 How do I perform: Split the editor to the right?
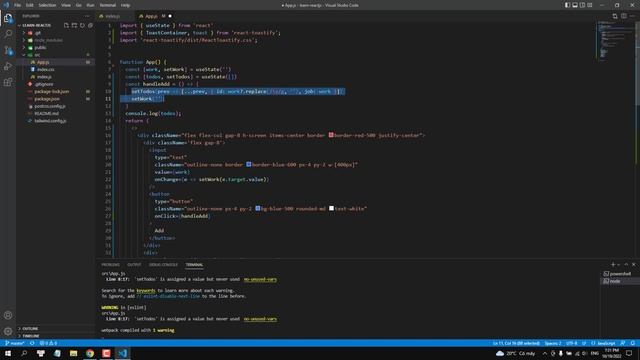point(624,16)
